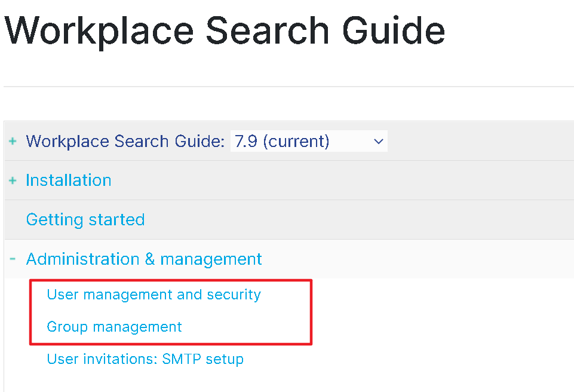Image resolution: width=574 pixels, height=392 pixels.
Task: Select Administration & management link
Action: click(144, 259)
